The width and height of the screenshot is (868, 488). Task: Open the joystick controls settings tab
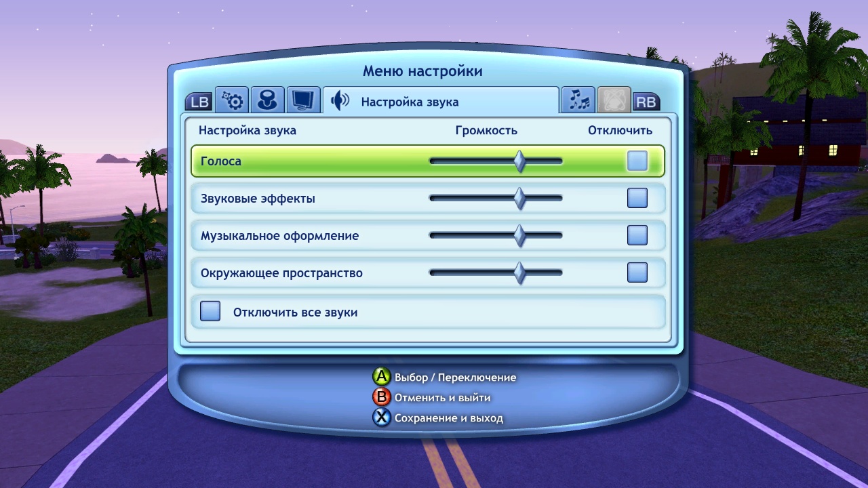tap(268, 100)
